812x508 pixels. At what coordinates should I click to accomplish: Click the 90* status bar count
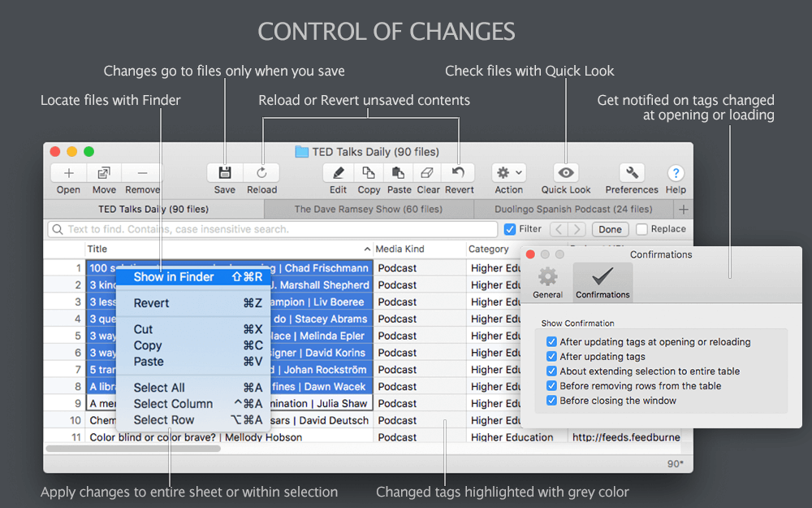pyautogui.click(x=676, y=463)
